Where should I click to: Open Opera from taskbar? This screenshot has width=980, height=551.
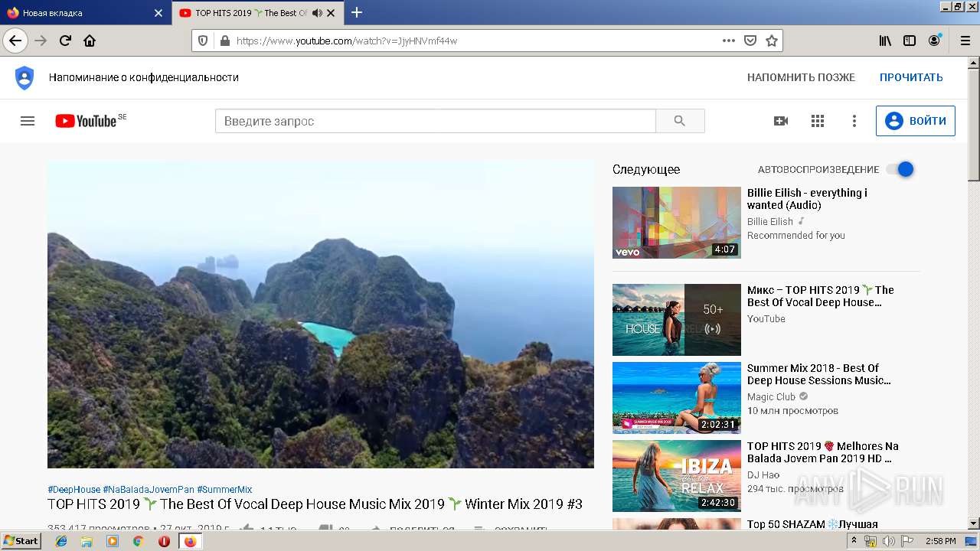point(164,541)
